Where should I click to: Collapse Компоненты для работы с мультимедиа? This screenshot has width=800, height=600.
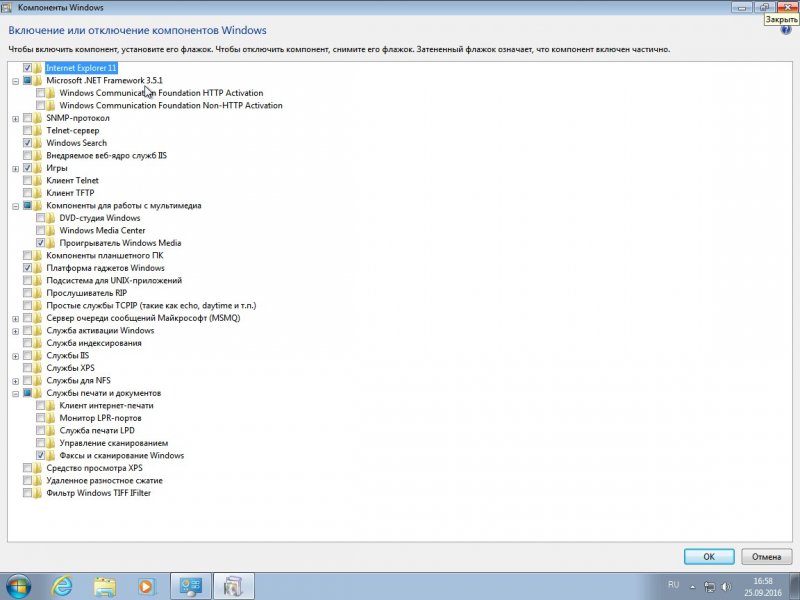[x=15, y=206]
